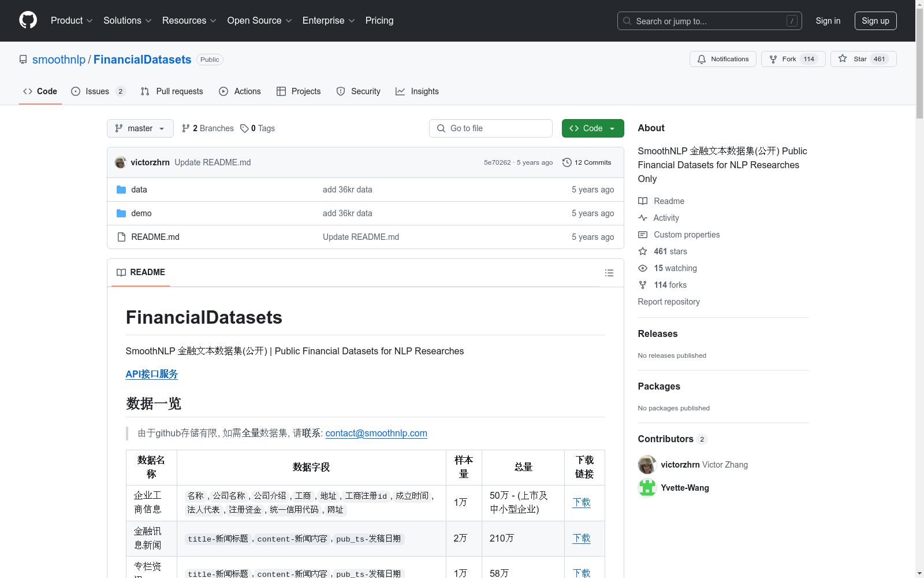
Task: Open the master branch dropdown
Action: coord(140,128)
